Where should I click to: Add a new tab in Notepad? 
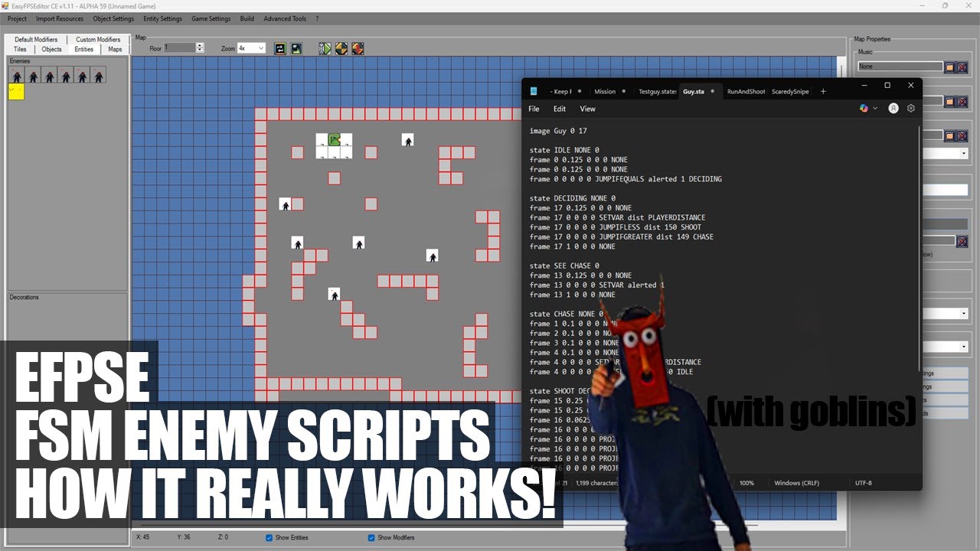(823, 91)
